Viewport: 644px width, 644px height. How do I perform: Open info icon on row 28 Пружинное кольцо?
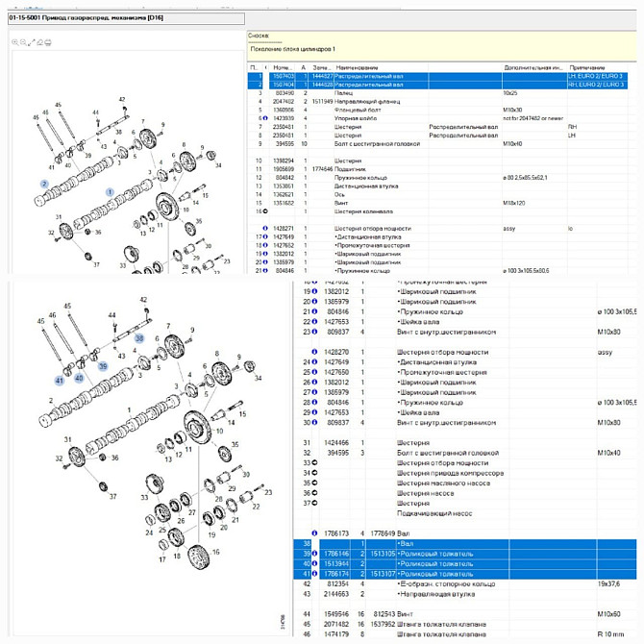(x=314, y=403)
